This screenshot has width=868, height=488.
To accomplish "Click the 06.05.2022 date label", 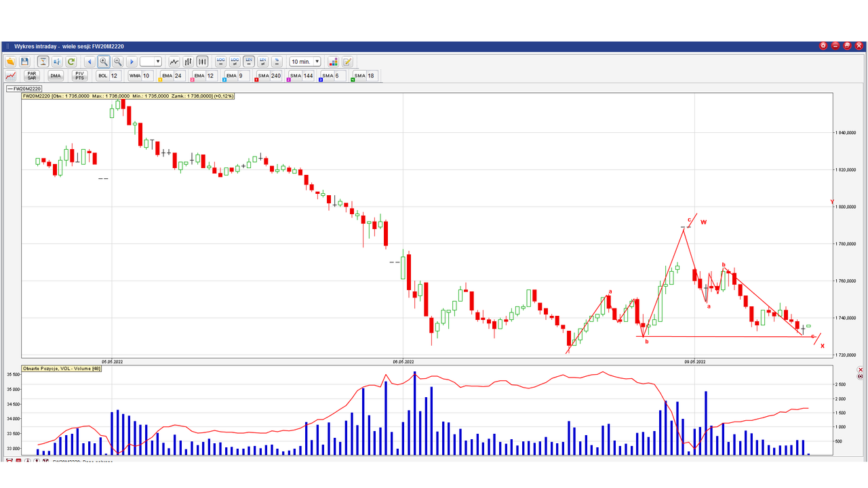I will pos(403,361).
